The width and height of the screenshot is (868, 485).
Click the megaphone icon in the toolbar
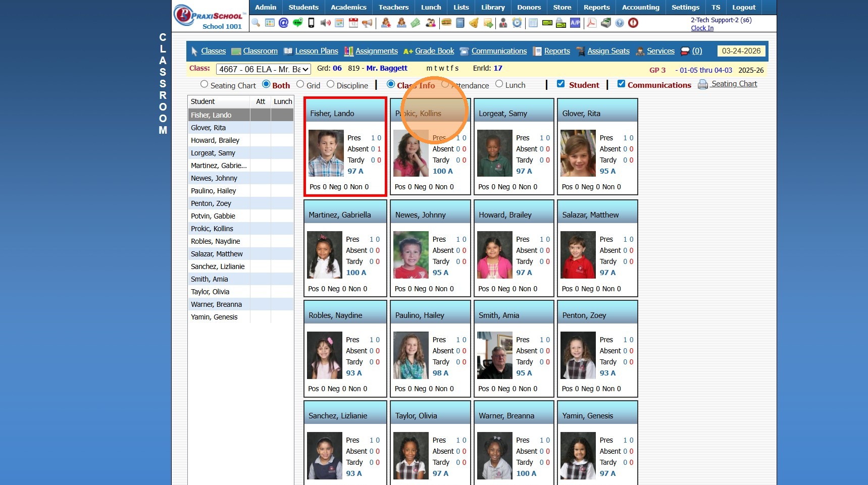tap(367, 23)
